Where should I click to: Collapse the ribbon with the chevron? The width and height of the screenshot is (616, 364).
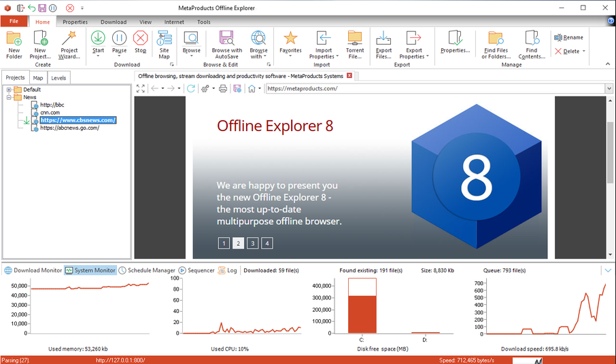pos(608,64)
